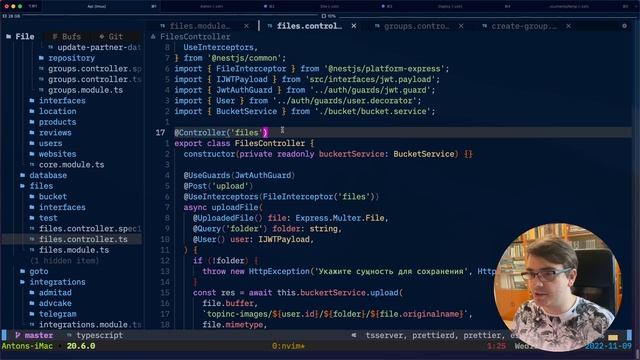Click the folder icon beside advcake
Viewport: 640px width, 360px height.
(x=32, y=303)
